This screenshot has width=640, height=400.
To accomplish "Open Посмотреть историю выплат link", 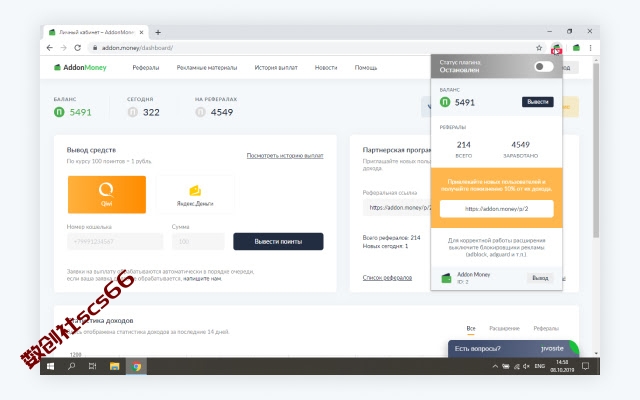I will coord(285,156).
